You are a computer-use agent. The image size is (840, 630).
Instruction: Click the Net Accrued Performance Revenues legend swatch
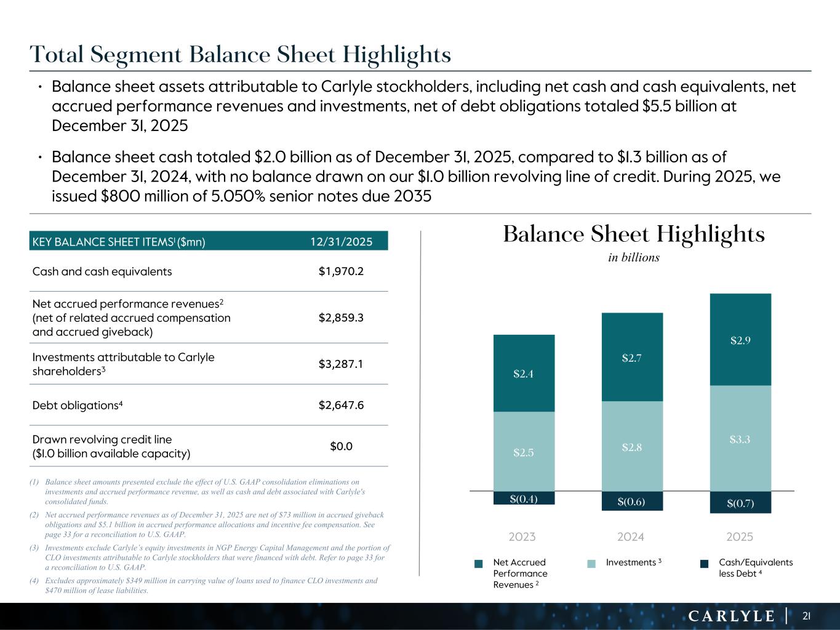click(479, 563)
